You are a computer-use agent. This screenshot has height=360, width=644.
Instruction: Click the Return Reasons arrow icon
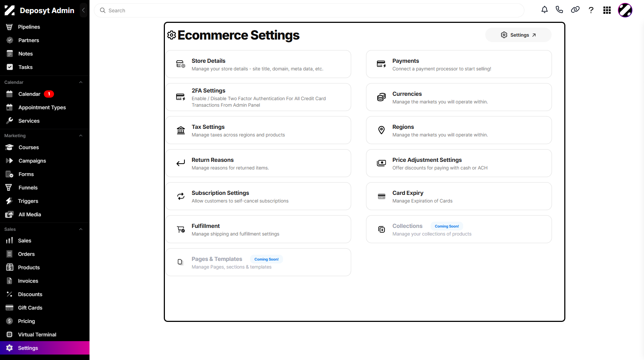point(180,163)
